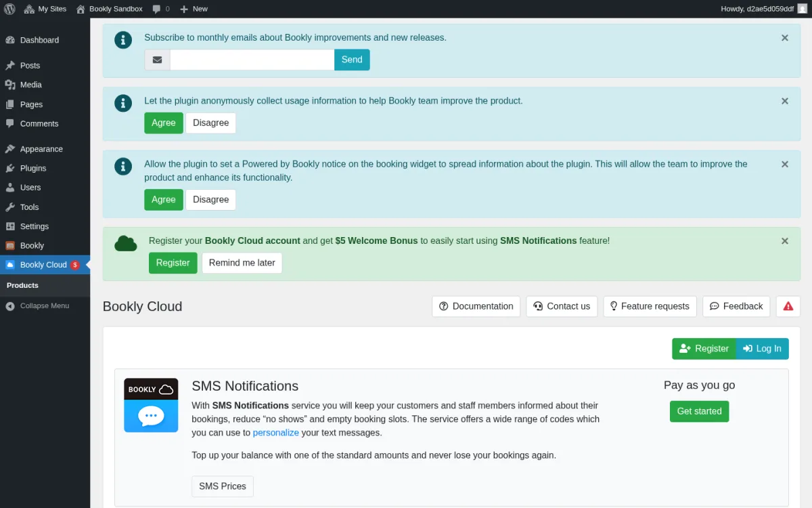Viewport: 812px width, 508px height.
Task: Click the green cloud icon in registration notice
Action: 126,242
